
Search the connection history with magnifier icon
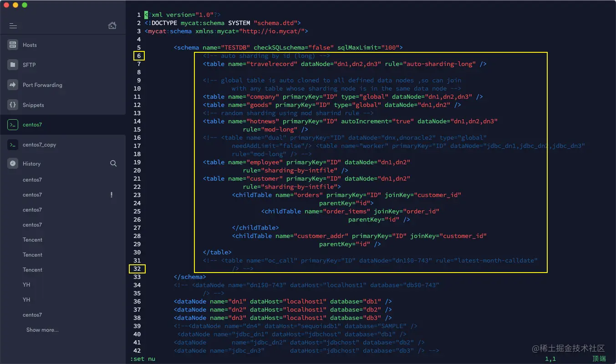113,163
